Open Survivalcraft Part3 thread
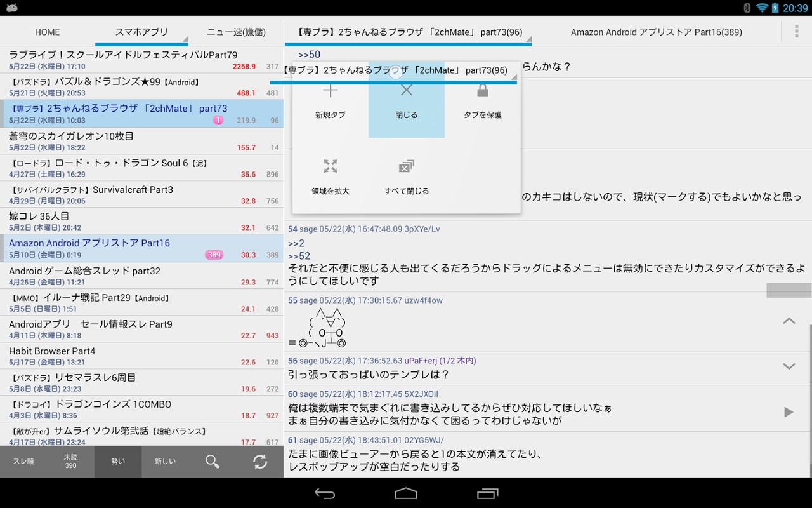 point(141,194)
